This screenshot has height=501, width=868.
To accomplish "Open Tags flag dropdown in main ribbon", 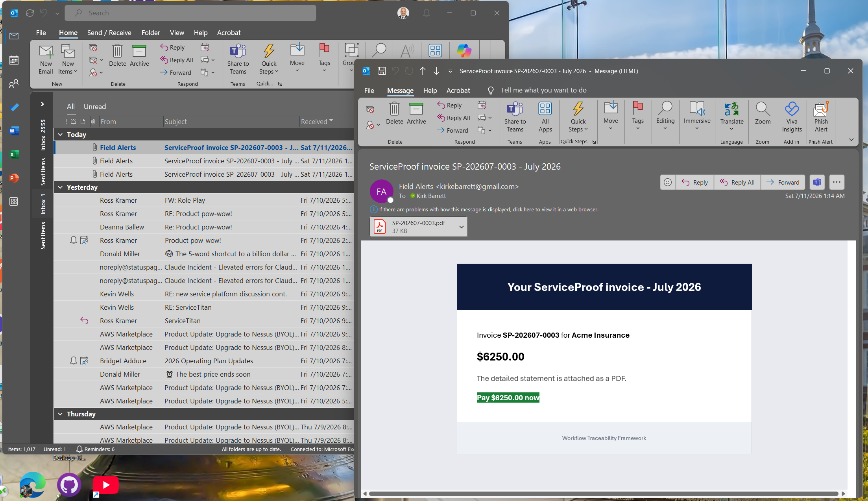I will pos(324,58).
